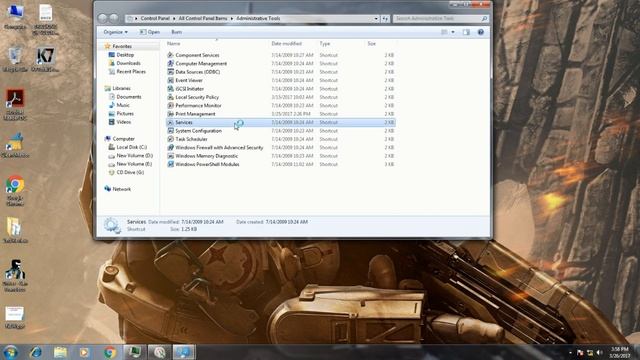Open the taskbar clock and date

click(619, 352)
